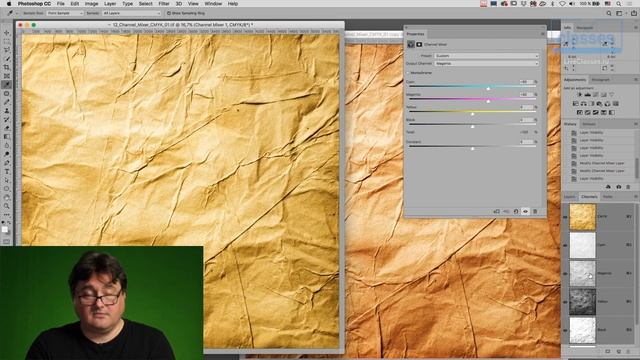Viewport: 640px width, 360px height.
Task: Select the Dodge tool
Action: click(7, 154)
